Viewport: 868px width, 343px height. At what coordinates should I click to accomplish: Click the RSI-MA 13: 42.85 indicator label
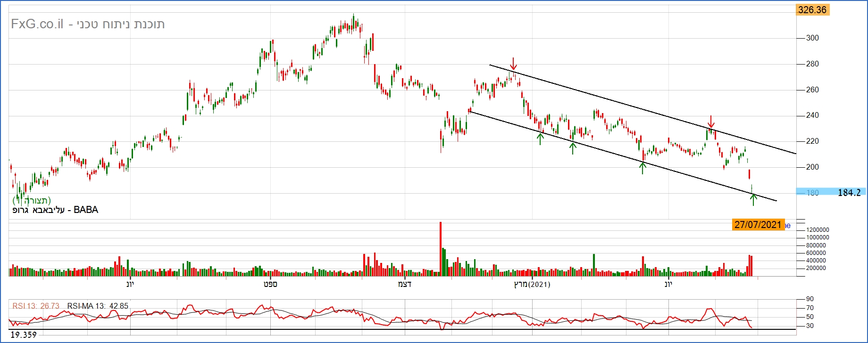[x=98, y=306]
